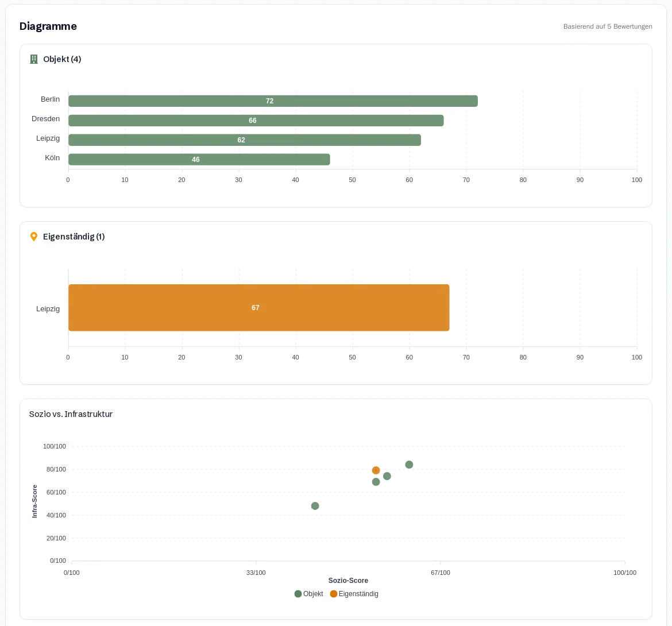
Task: Click the Sozio-Score axis title
Action: pyautogui.click(x=348, y=581)
